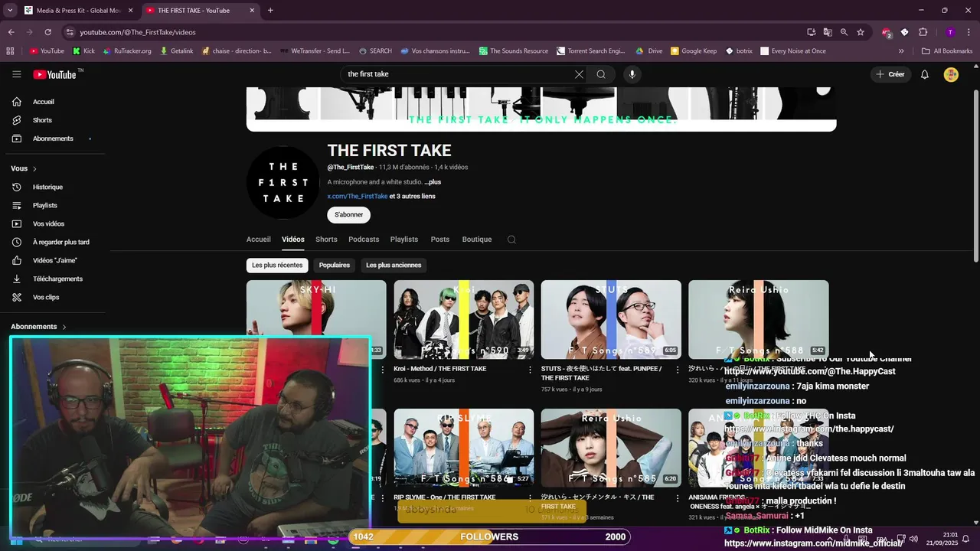This screenshot has width=980, height=551.
Task: Open the browser extensions puzzle icon
Action: click(923, 32)
